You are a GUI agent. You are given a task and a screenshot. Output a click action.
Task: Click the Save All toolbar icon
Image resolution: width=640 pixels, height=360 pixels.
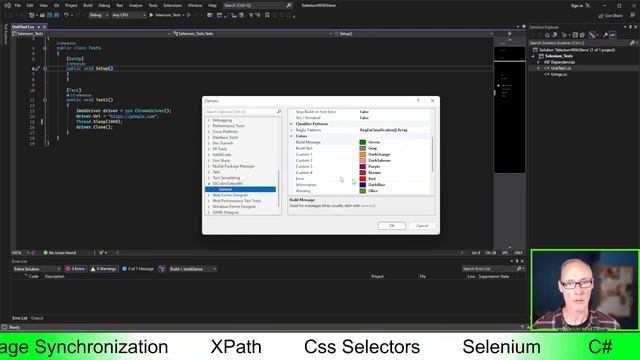tap(56, 15)
